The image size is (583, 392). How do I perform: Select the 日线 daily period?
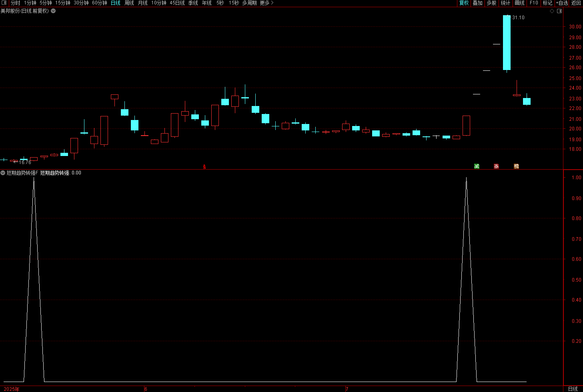116,3
